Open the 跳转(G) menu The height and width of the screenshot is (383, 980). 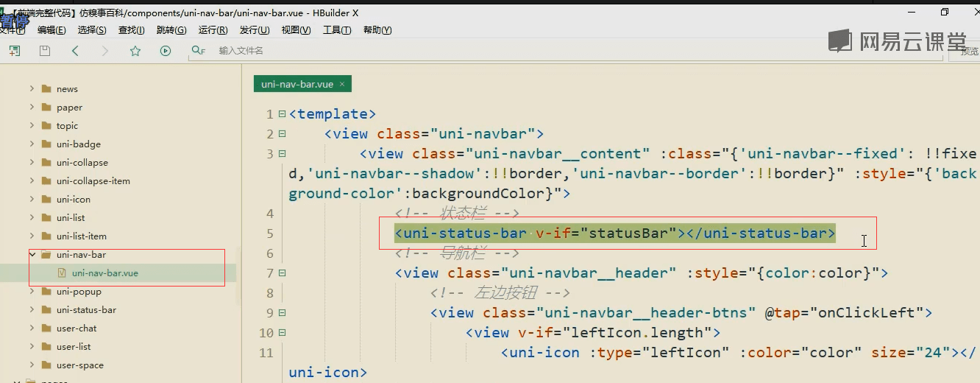[x=171, y=30]
